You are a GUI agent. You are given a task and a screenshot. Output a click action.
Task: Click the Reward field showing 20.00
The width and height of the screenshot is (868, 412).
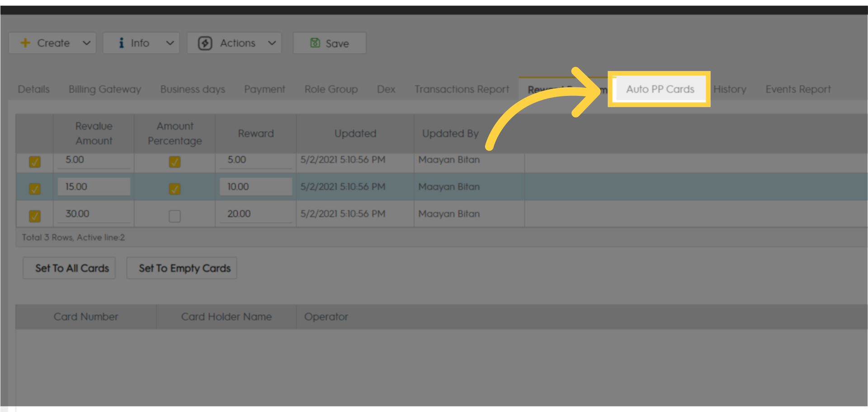[256, 214]
